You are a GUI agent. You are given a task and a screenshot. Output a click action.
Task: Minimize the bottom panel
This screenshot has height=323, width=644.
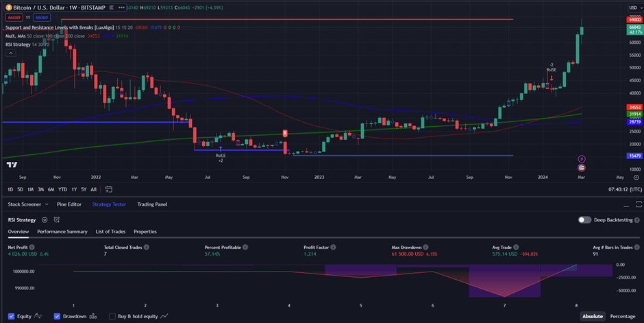pos(627,204)
